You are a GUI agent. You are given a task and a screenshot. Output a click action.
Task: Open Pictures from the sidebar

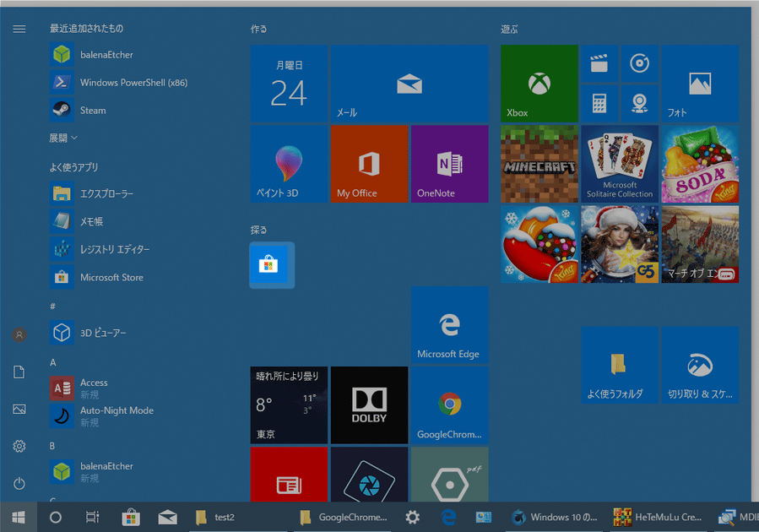(x=19, y=409)
